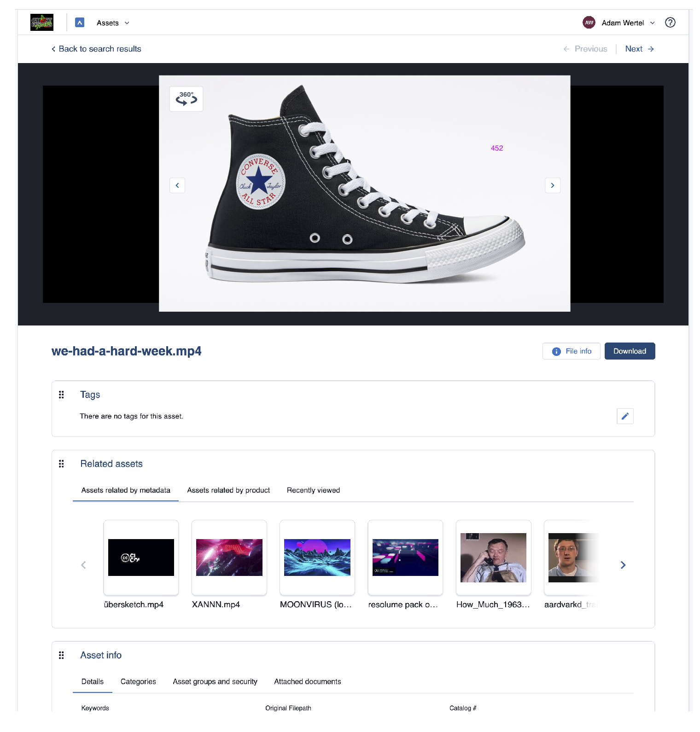This screenshot has width=700, height=732.
Task: Click the übersketch.mp4 file name
Action: pos(134,604)
